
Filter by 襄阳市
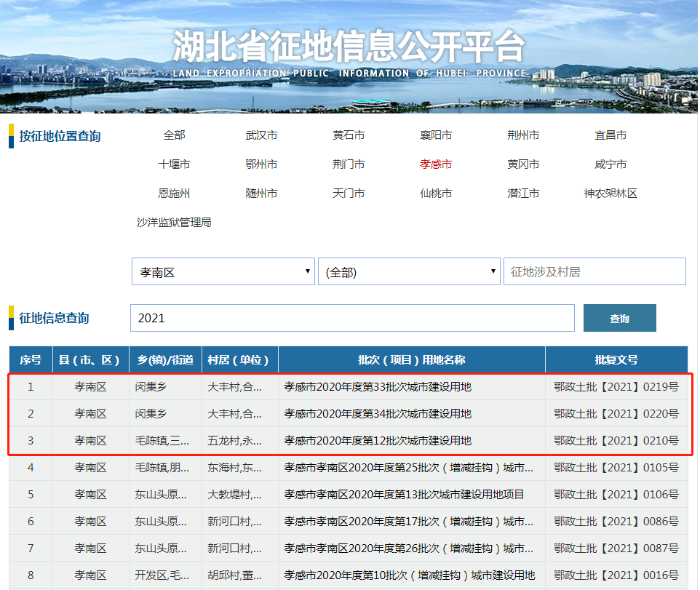pyautogui.click(x=436, y=135)
